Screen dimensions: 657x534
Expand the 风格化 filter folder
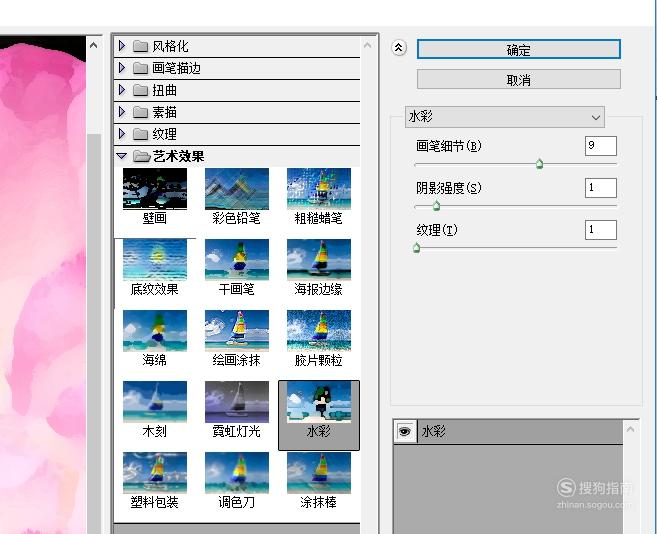(x=122, y=46)
